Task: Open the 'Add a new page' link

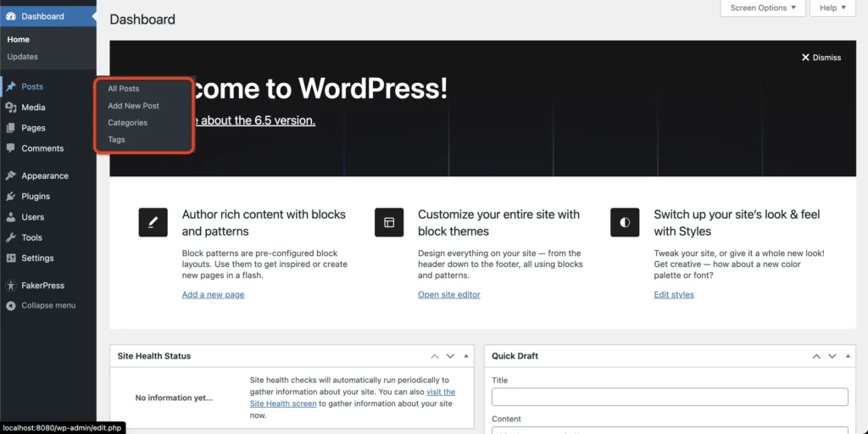Action: point(213,295)
